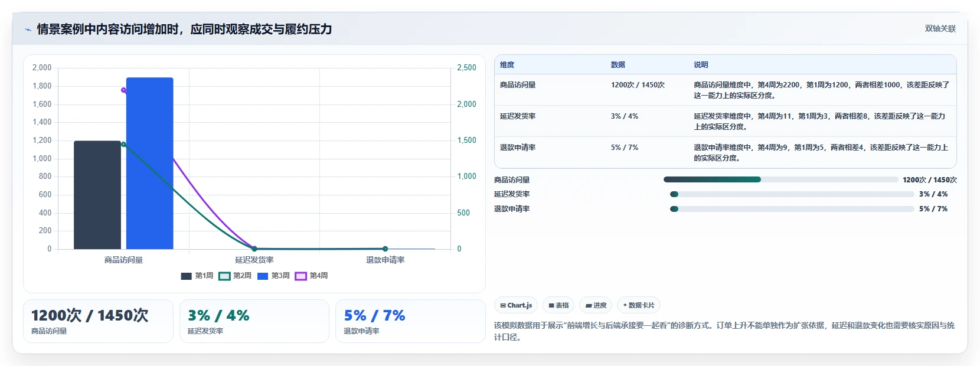Click the purple data point above 商品访问量
Image resolution: width=980 pixels, height=366 pixels.
[x=123, y=90]
